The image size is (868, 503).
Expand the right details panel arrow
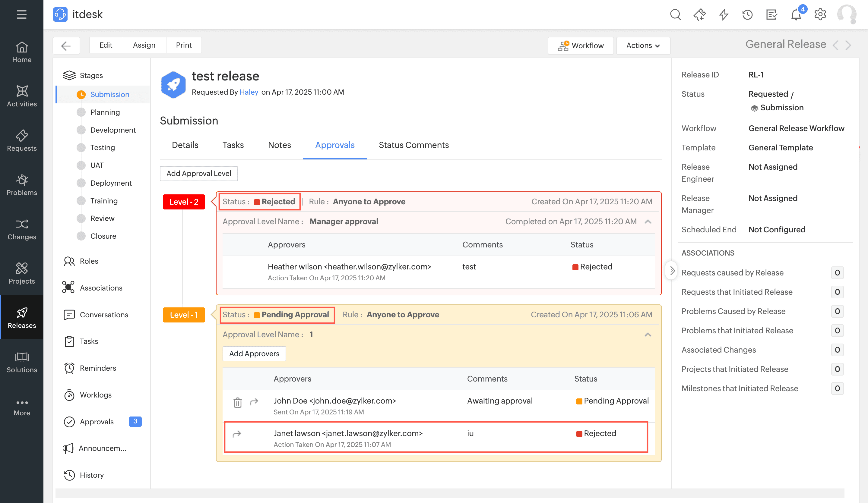point(672,271)
